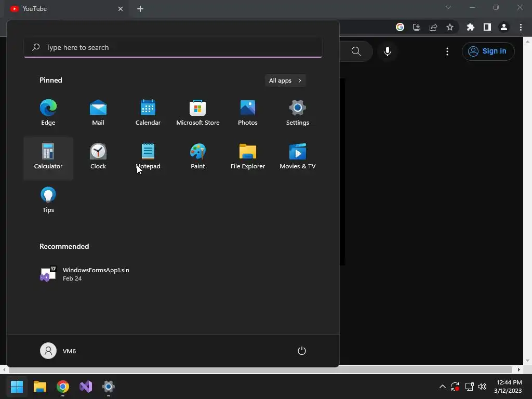Viewport: 532px width, 399px height.
Task: Focus the Type here to search field
Action: (173, 47)
